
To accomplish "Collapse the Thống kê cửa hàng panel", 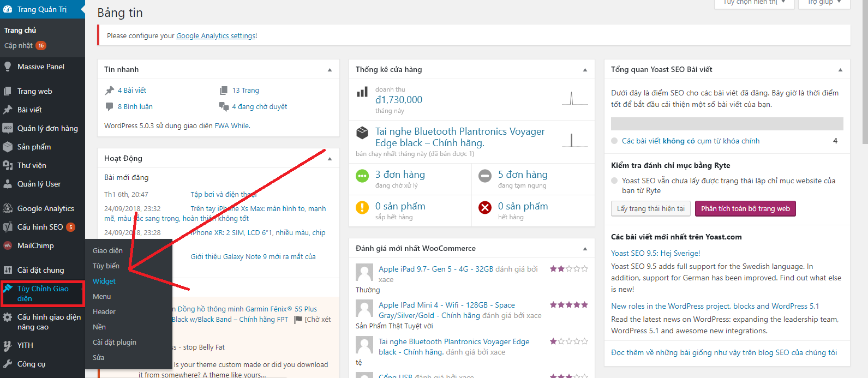I will pyautogui.click(x=585, y=70).
